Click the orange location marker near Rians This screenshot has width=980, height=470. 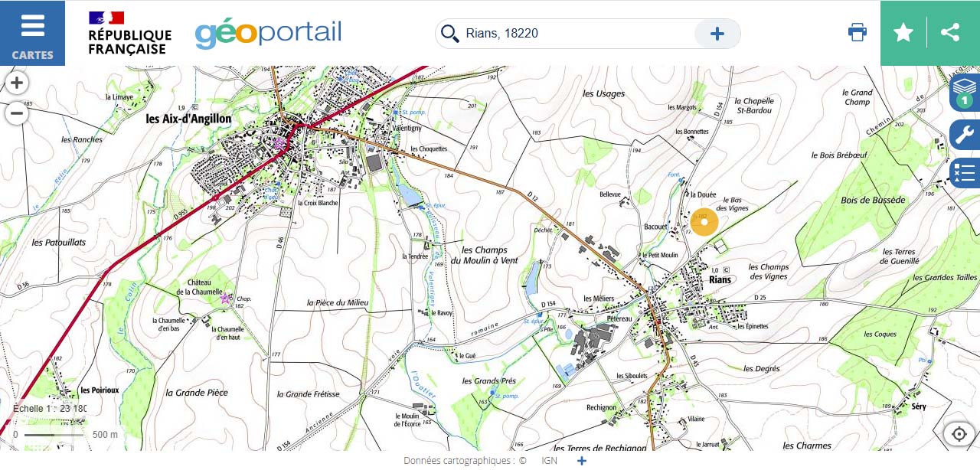[704, 221]
